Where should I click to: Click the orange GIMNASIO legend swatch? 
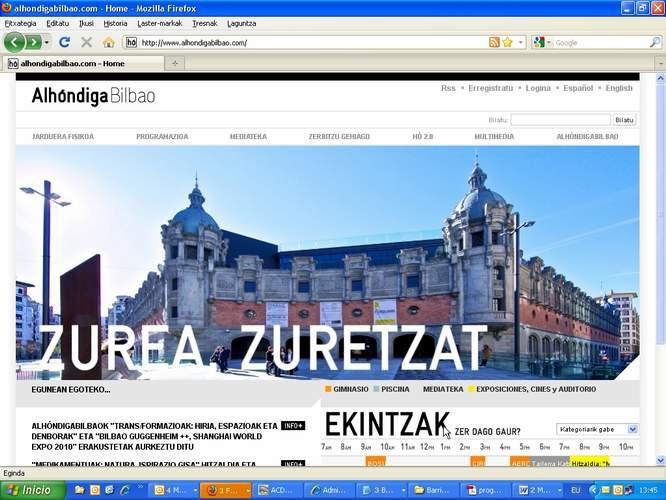pos(328,389)
